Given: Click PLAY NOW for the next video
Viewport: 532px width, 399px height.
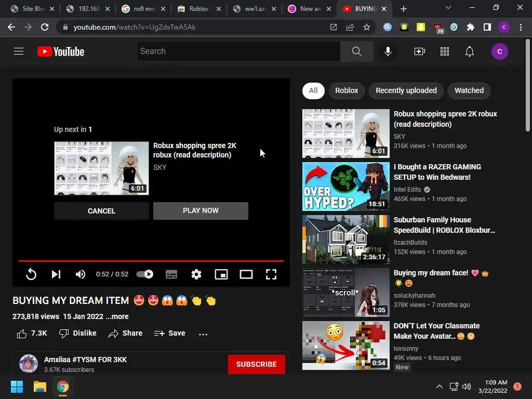Looking at the screenshot, I should pos(201,211).
